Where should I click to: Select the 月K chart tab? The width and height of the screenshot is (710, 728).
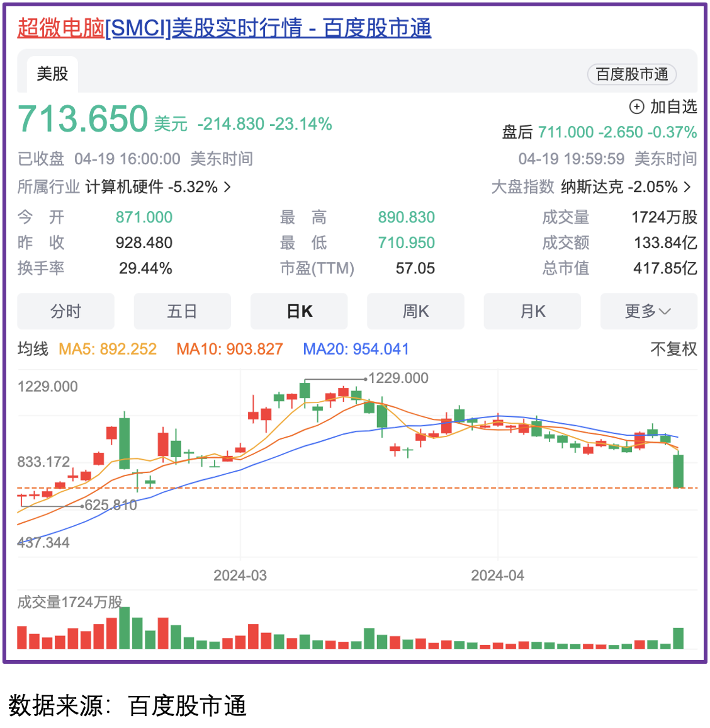tap(532, 311)
